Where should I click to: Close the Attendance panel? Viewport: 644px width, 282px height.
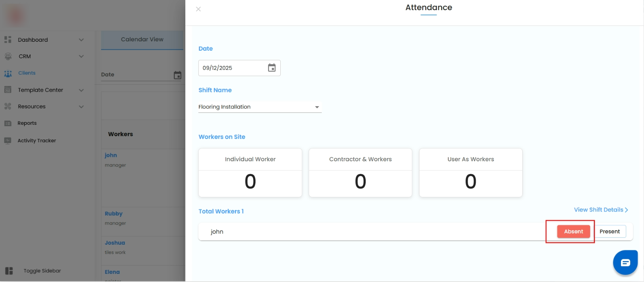pos(198,9)
